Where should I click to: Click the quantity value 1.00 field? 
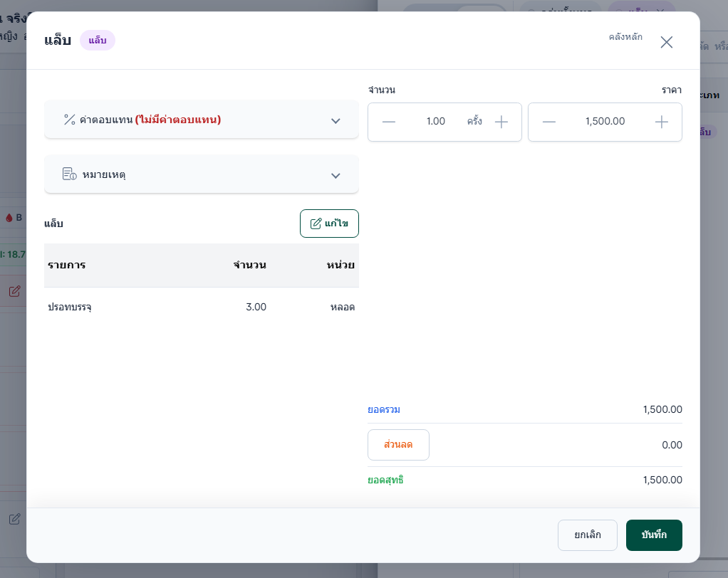pos(435,122)
